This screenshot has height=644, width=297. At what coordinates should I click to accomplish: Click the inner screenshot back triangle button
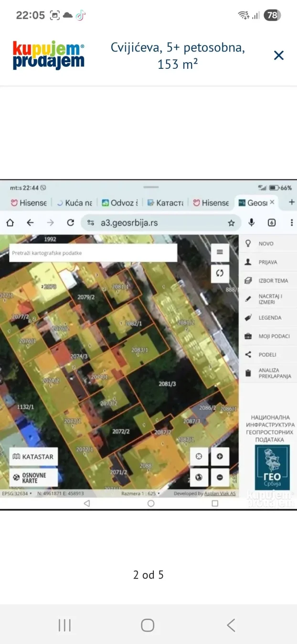86,503
